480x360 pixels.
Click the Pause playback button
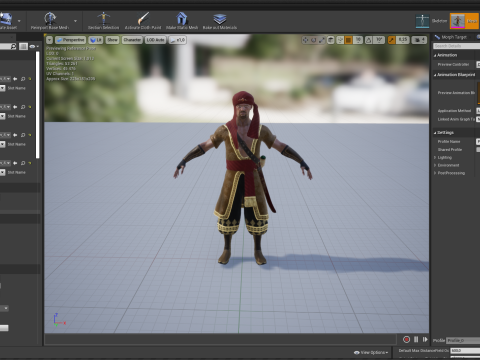(x=416, y=339)
